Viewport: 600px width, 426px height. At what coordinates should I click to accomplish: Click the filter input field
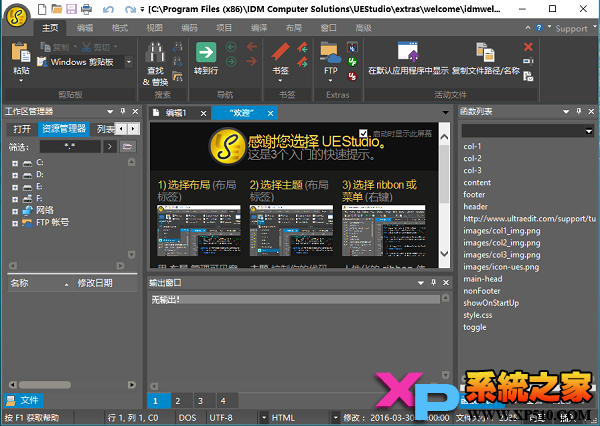coord(70,146)
